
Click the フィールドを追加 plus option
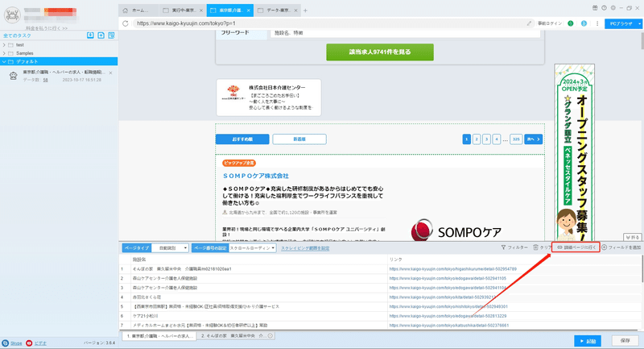pyautogui.click(x=621, y=247)
